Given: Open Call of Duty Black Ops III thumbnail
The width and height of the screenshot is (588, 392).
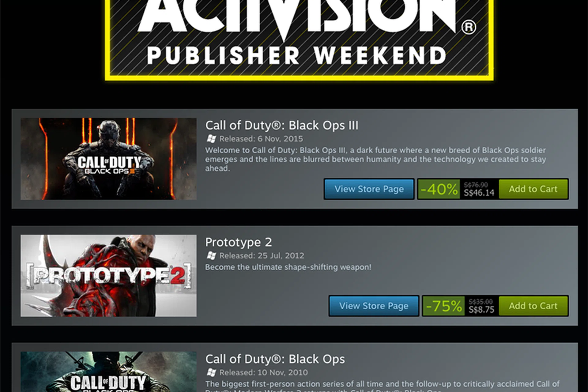Looking at the screenshot, I should click(108, 159).
